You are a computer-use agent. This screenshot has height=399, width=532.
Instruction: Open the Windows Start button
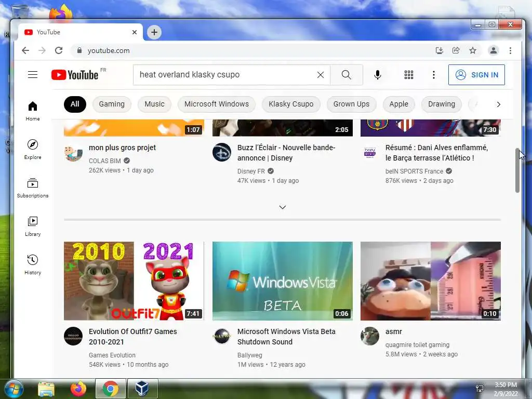[14, 389]
